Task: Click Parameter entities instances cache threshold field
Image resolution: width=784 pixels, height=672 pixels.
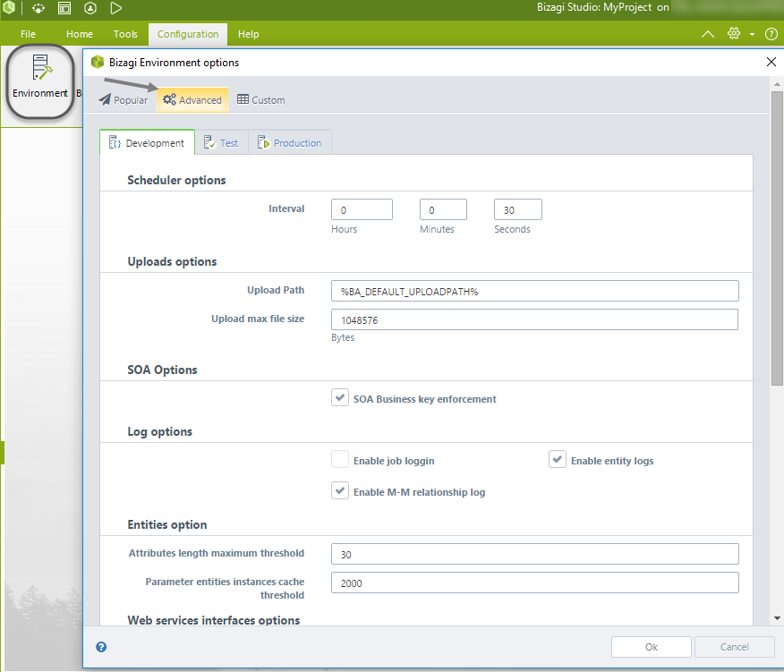Action: 534,583
